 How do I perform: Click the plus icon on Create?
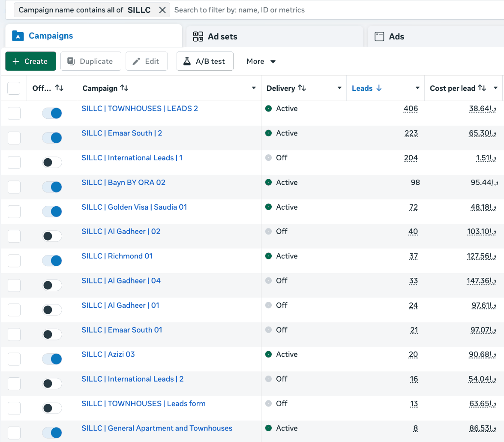click(x=16, y=61)
